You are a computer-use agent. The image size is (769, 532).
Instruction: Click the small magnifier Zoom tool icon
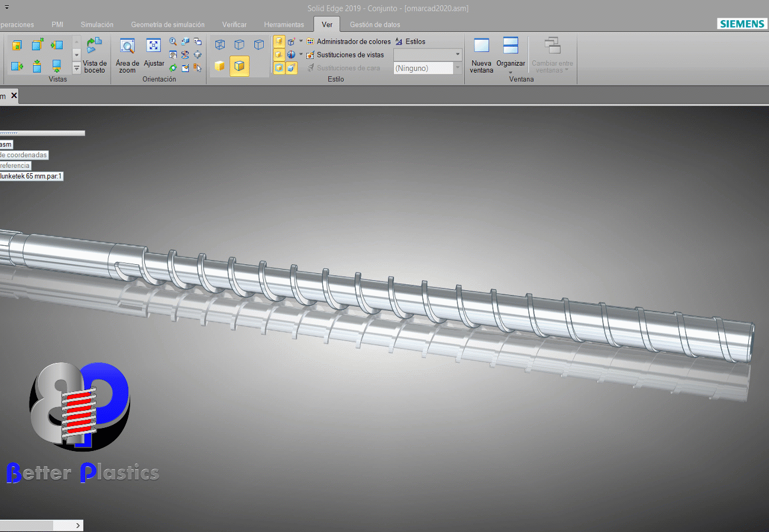(x=173, y=41)
